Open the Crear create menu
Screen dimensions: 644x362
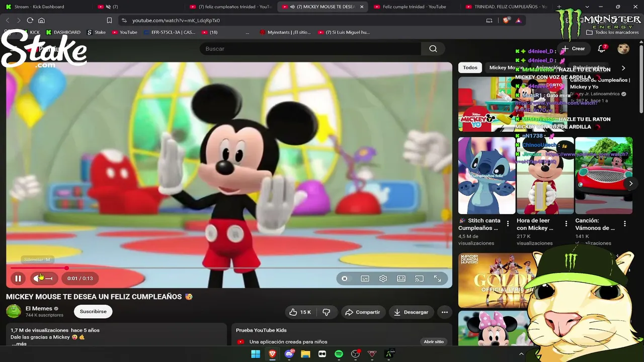coord(574,49)
